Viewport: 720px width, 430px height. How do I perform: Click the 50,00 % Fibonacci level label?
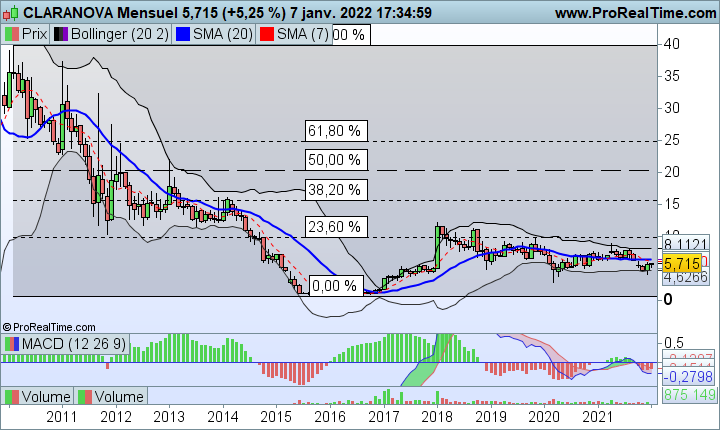click(x=336, y=160)
